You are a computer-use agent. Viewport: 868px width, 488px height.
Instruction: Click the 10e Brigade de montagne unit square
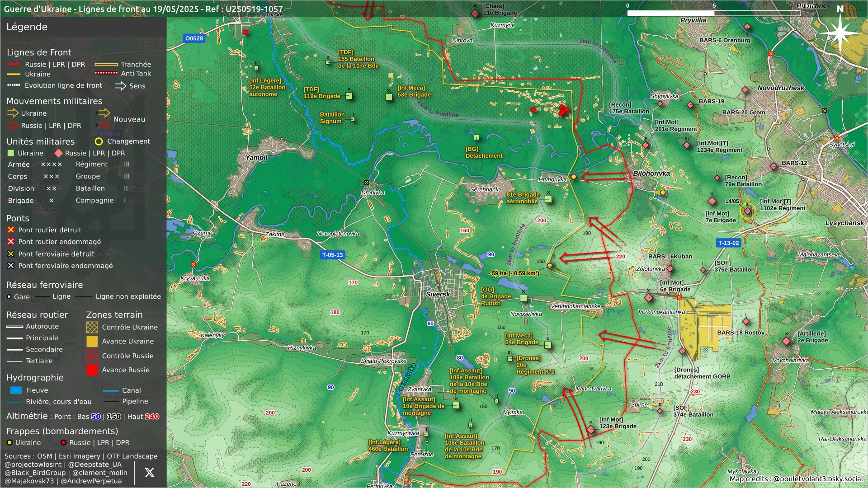click(x=456, y=405)
